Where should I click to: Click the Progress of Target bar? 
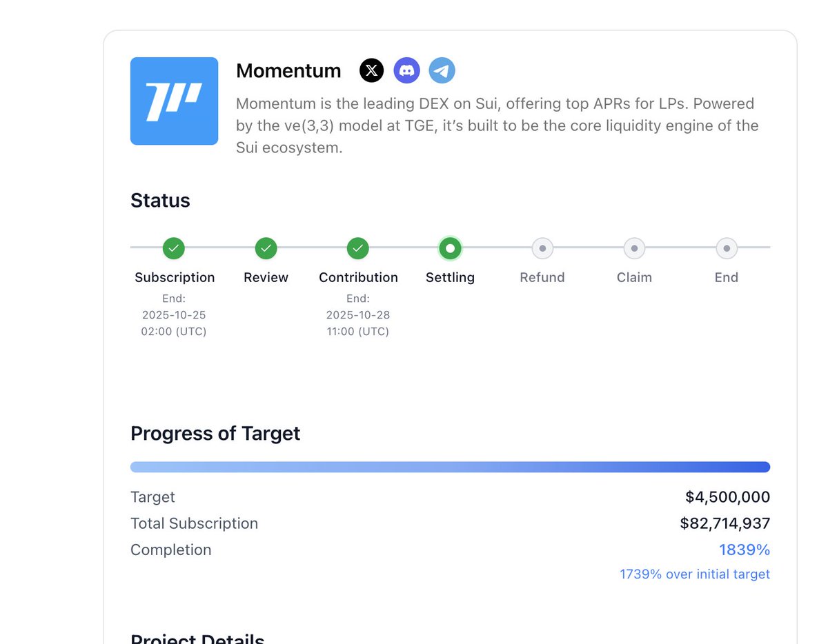click(x=450, y=467)
